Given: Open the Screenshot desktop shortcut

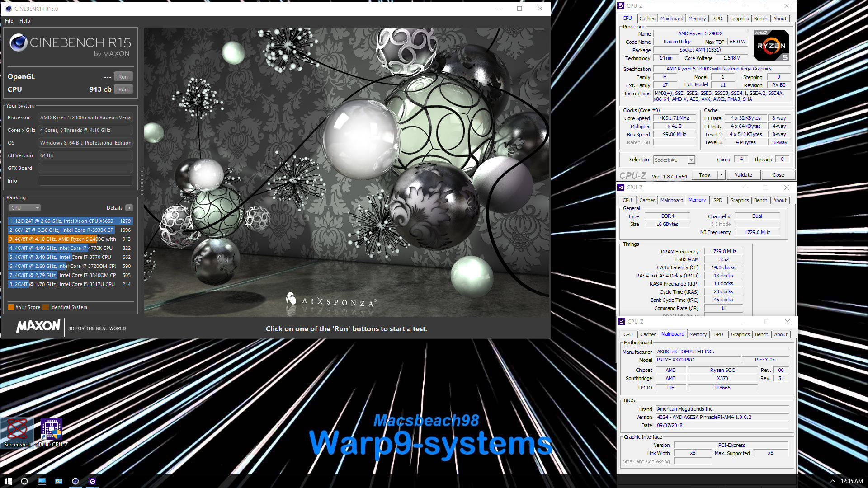Looking at the screenshot, I should click(x=17, y=432).
